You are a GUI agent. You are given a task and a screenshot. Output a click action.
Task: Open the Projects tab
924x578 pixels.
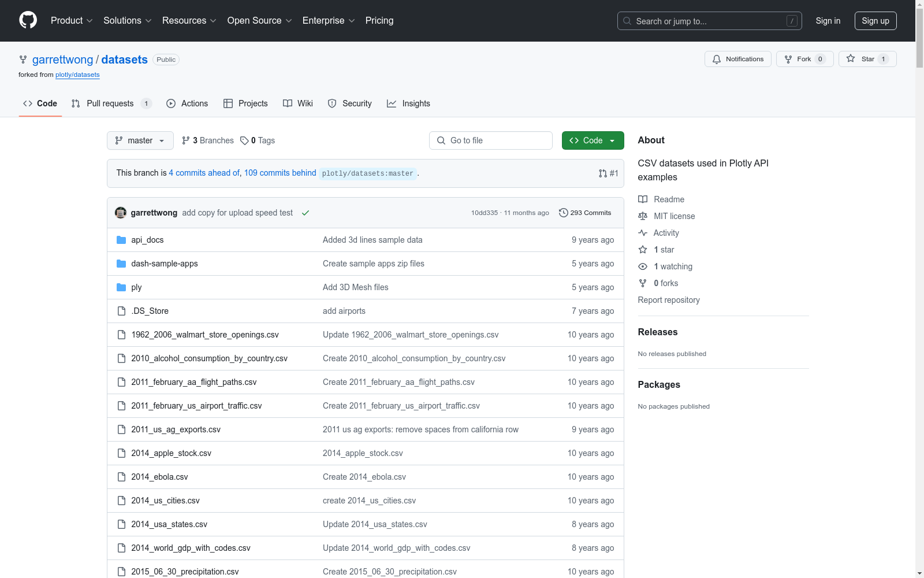245,103
